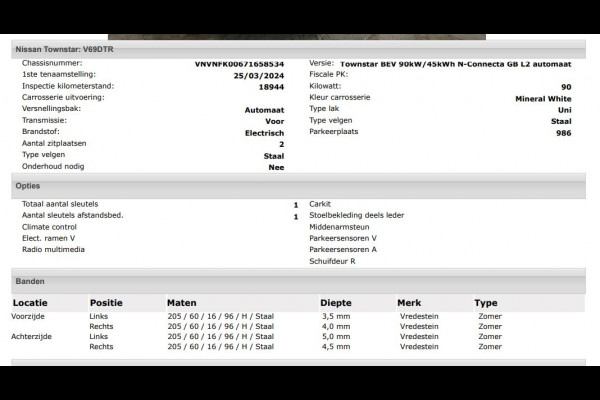The height and width of the screenshot is (400, 600).
Task: Sort by the Maten column header
Action: (181, 303)
